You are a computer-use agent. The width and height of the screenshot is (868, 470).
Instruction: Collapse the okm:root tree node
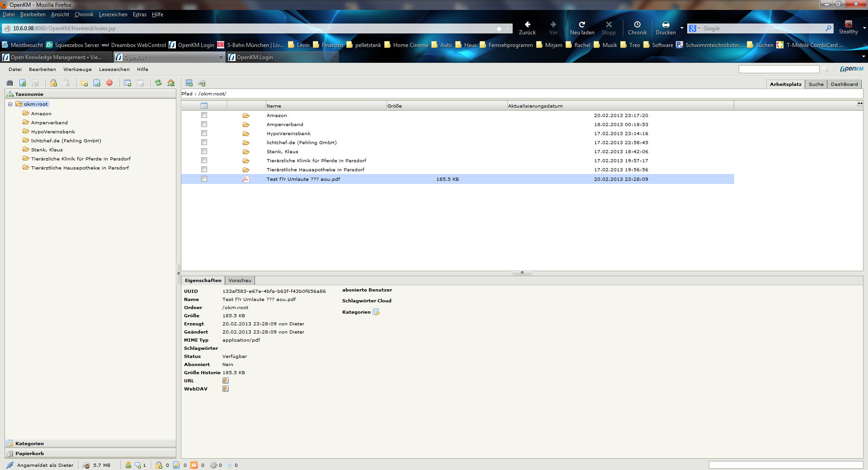(x=10, y=104)
